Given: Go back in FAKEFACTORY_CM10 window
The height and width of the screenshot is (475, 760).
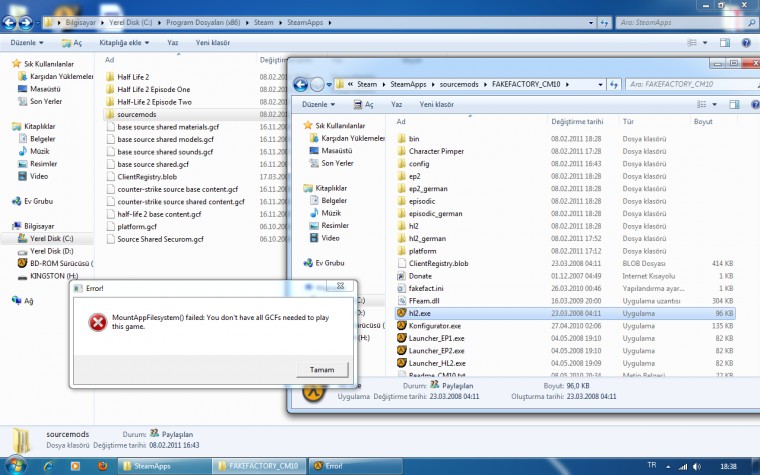Looking at the screenshot, I should click(301, 84).
